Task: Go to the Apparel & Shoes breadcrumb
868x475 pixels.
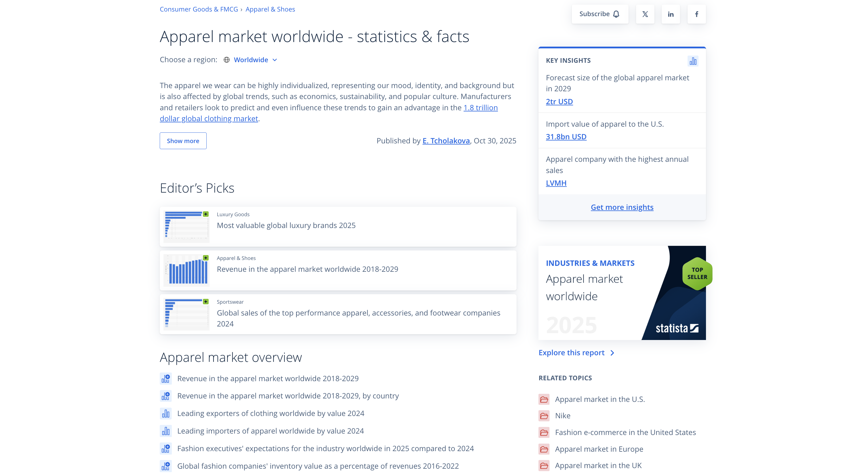Action: click(270, 9)
